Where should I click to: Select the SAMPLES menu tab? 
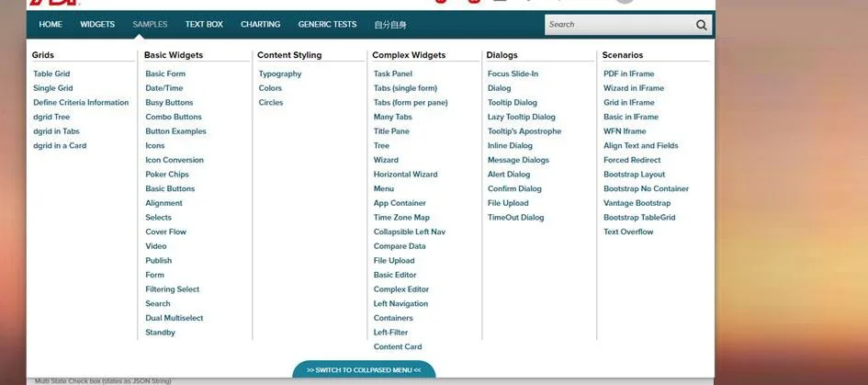point(150,25)
